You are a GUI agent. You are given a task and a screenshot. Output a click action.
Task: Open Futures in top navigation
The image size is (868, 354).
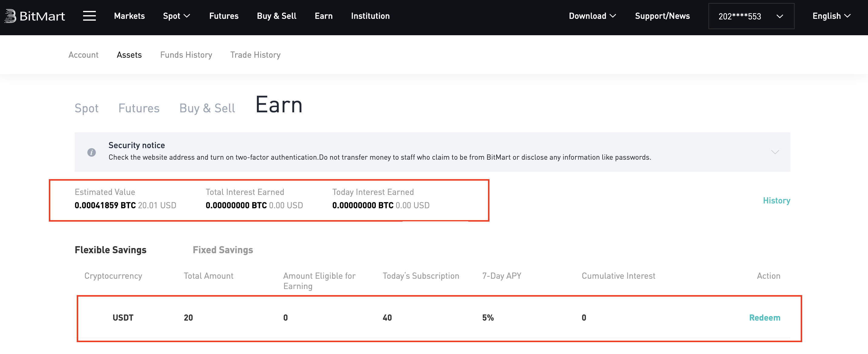click(x=224, y=16)
